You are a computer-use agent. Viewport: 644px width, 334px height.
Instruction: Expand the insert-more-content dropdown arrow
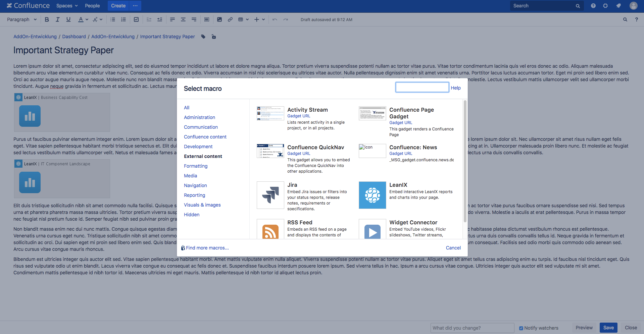(263, 19)
